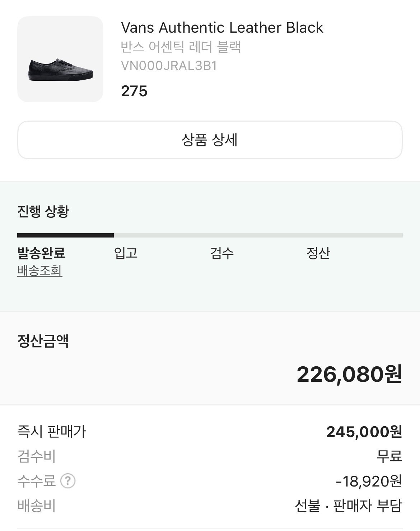Image resolution: width=420 pixels, height=531 pixels.
Task: Click the Korean product name 반스 어센틱 레더 블랙
Action: (181, 47)
